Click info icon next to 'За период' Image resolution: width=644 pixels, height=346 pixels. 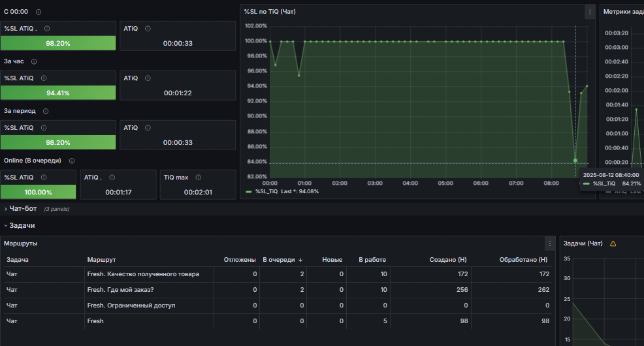coord(46,111)
